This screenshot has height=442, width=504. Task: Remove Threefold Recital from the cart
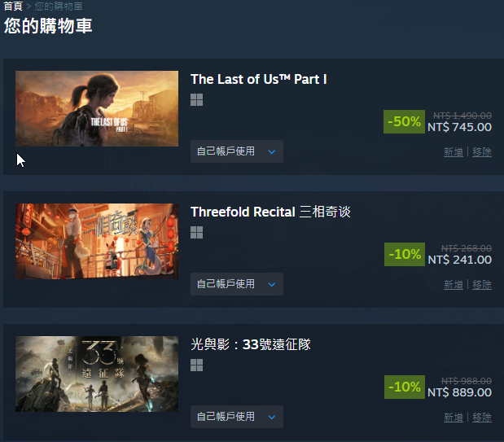tap(482, 284)
